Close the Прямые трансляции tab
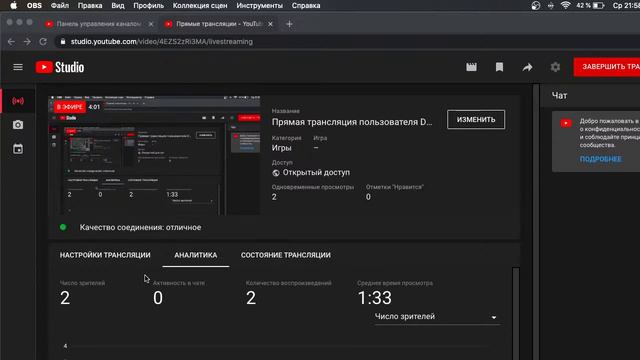The image size is (640, 360). pyautogui.click(x=270, y=24)
